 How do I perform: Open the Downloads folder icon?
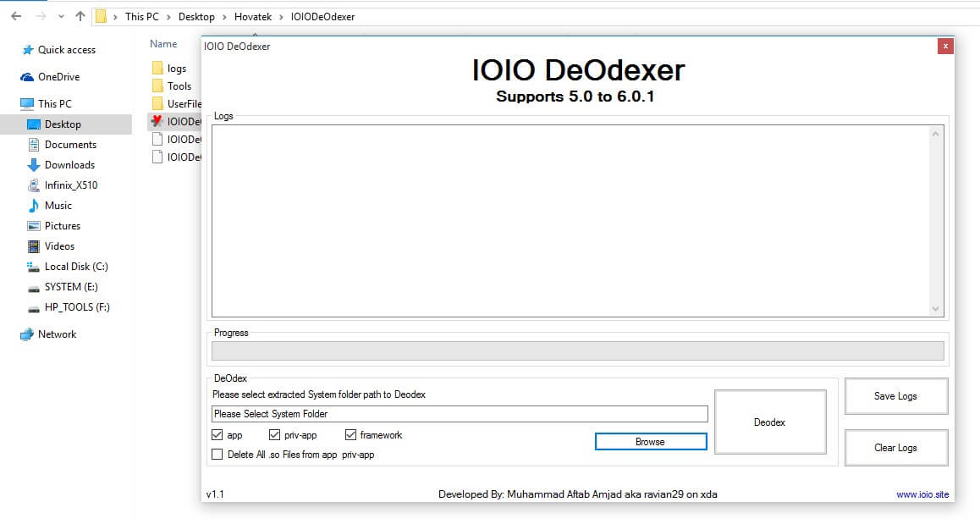(x=34, y=165)
